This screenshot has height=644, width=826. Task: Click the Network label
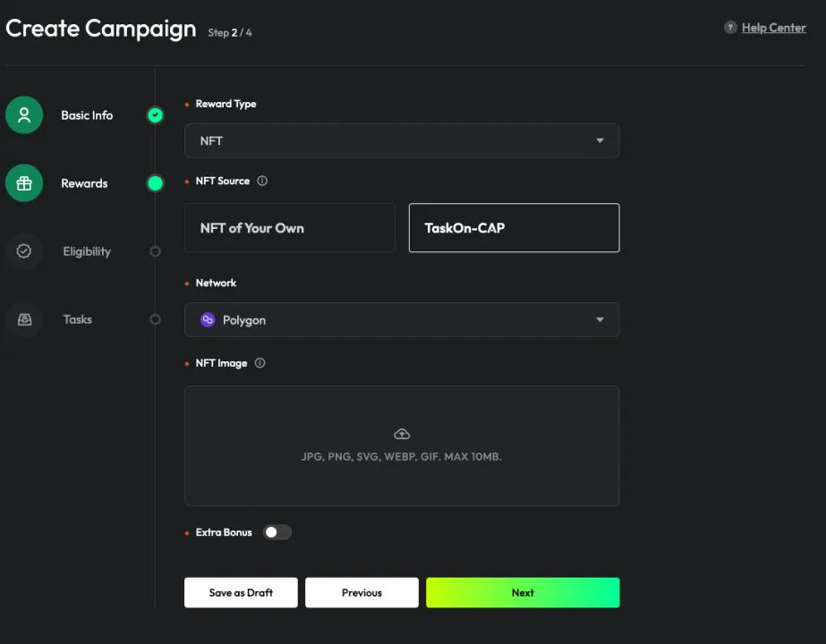pos(216,283)
